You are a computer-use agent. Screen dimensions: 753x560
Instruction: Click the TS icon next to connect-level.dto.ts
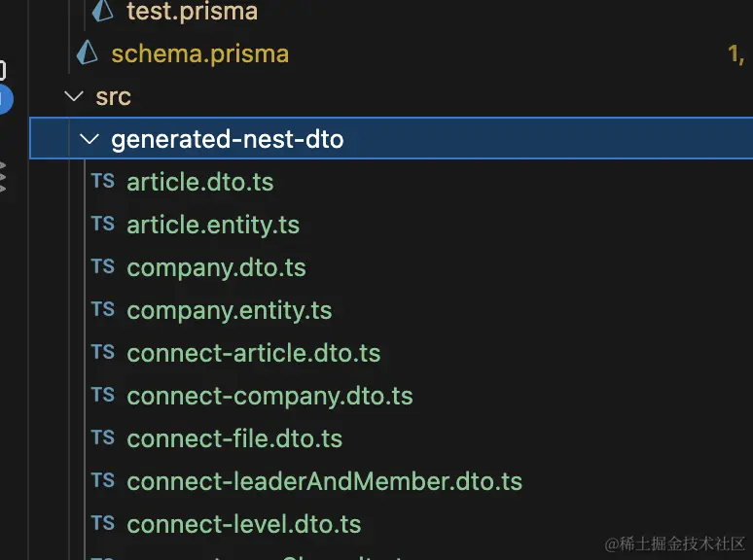click(103, 523)
